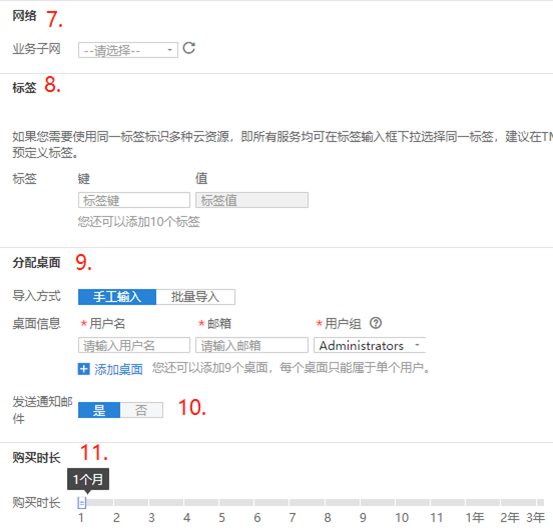
Task: Choose 否 to disable notification email
Action: [141, 410]
